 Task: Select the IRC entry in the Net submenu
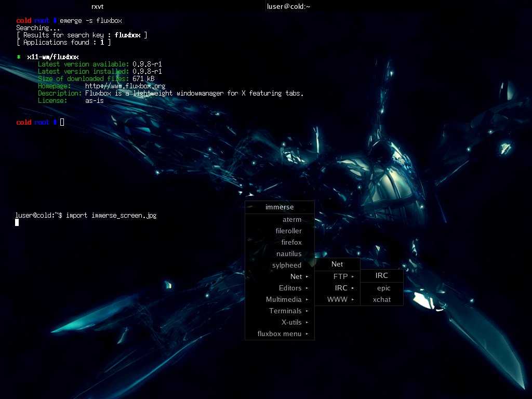341,288
